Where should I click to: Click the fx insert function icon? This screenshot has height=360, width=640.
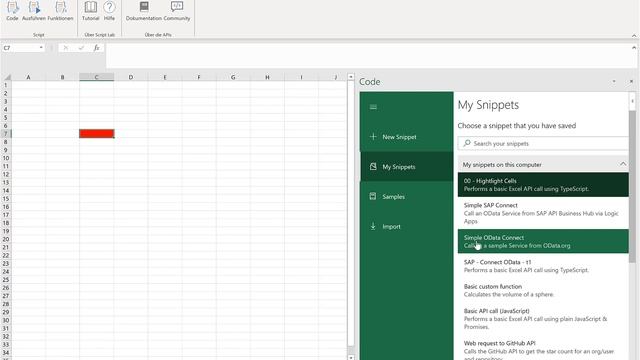point(96,48)
